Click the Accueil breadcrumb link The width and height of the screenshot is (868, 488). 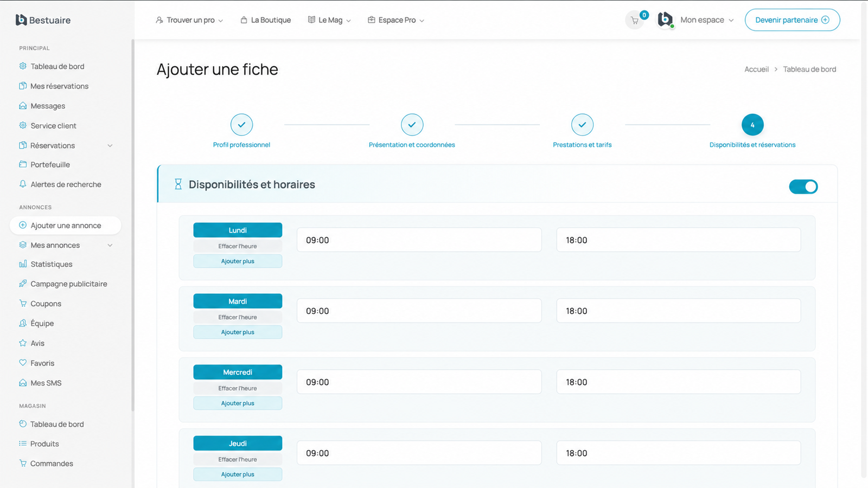pos(756,69)
